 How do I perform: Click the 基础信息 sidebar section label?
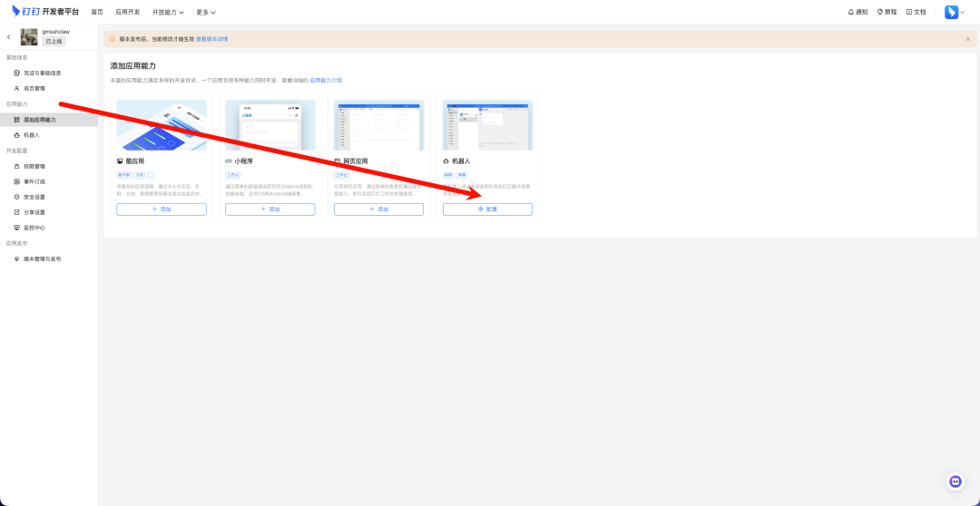17,57
